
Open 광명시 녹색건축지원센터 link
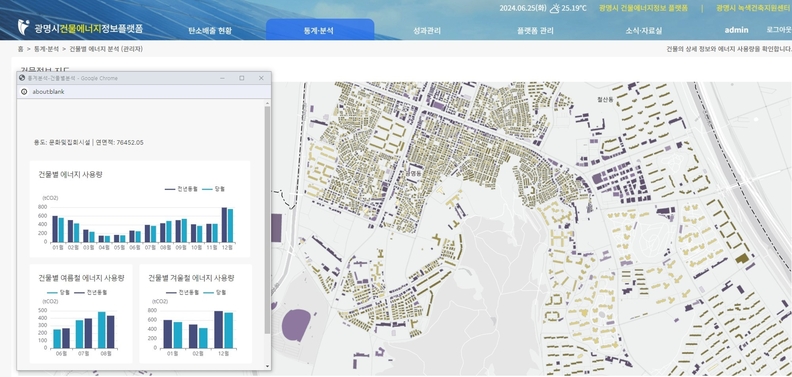[x=754, y=8]
